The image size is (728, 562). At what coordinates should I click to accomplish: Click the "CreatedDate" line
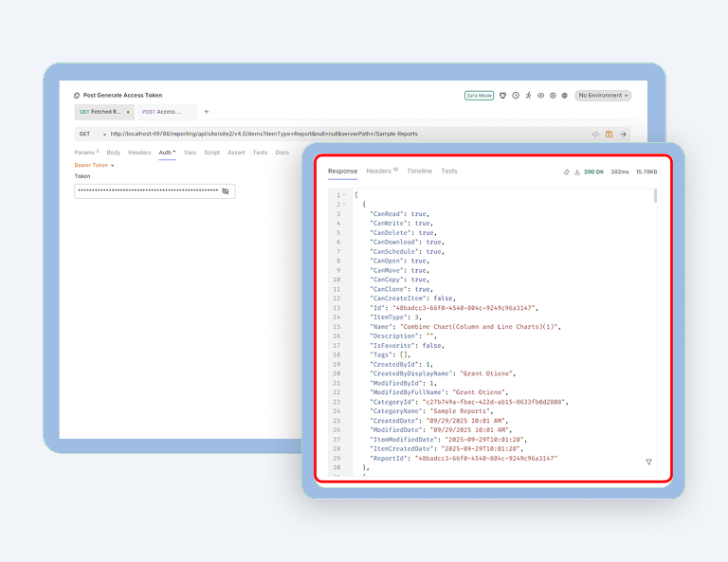pyautogui.click(x=439, y=421)
